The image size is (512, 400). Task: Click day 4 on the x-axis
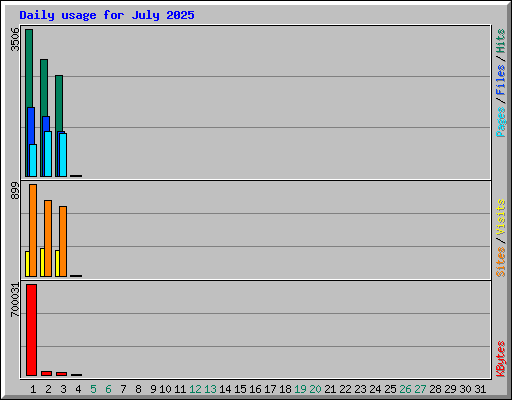(x=78, y=389)
